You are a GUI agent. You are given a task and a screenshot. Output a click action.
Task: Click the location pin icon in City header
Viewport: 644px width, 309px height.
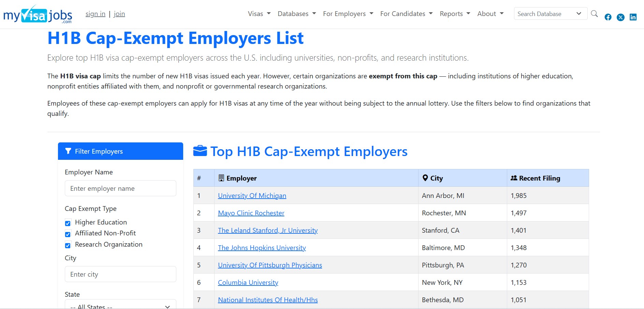(x=425, y=178)
